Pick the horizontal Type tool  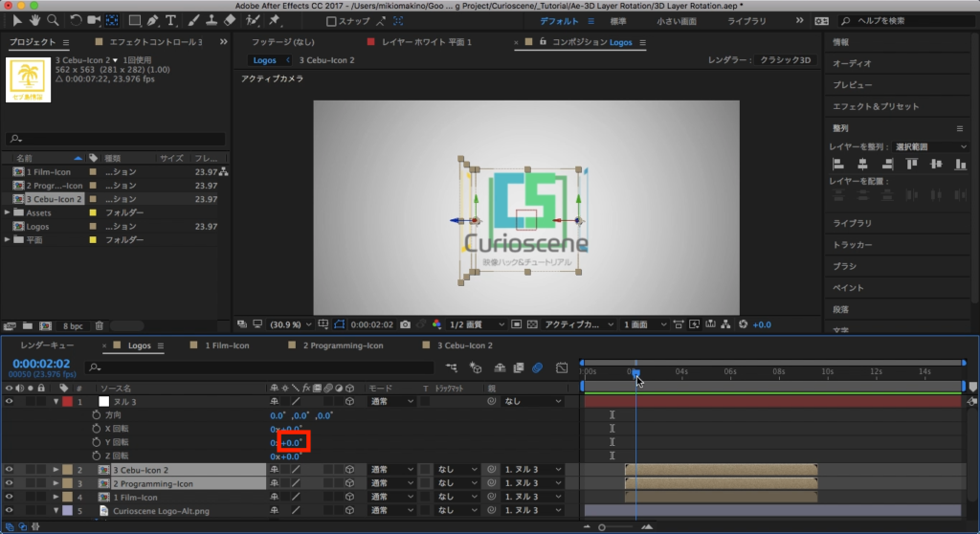click(171, 19)
